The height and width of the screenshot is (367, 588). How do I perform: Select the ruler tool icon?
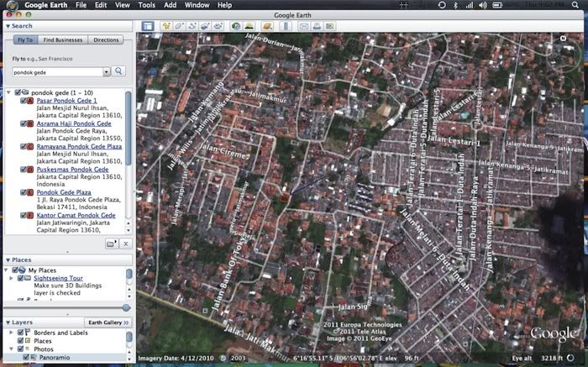[286, 26]
